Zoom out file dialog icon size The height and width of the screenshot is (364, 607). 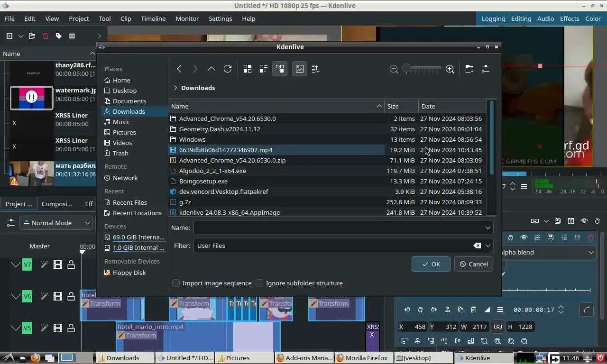tap(394, 69)
